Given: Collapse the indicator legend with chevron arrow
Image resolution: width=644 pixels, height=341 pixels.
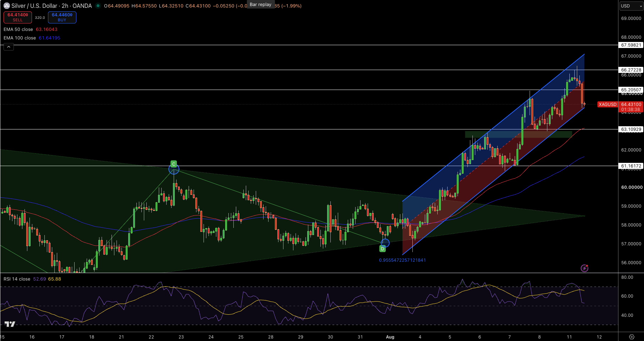Looking at the screenshot, I should (9, 47).
